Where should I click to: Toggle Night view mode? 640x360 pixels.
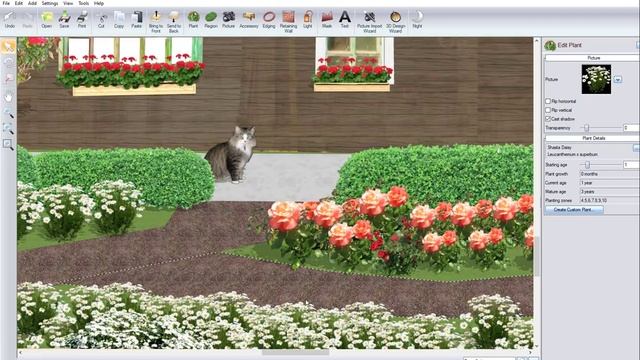417,20
